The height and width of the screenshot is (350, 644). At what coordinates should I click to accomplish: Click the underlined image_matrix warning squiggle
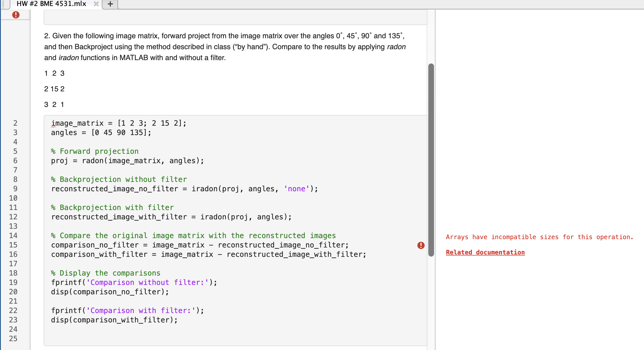[x=53, y=126]
